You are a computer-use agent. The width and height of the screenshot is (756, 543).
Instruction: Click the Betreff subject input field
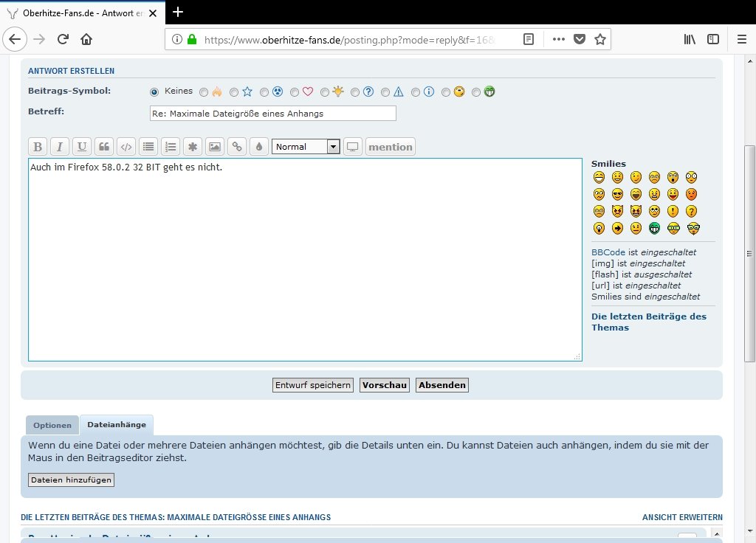272,114
